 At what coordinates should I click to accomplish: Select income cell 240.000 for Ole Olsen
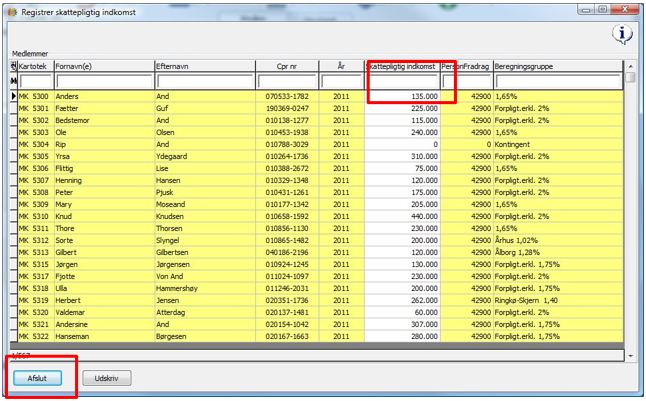click(402, 132)
